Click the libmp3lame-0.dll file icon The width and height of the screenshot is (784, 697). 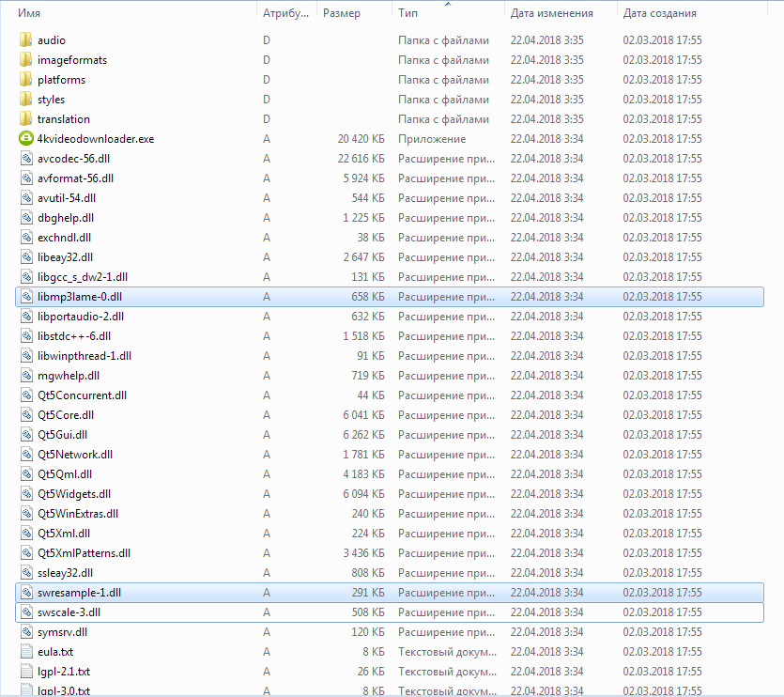(26, 297)
